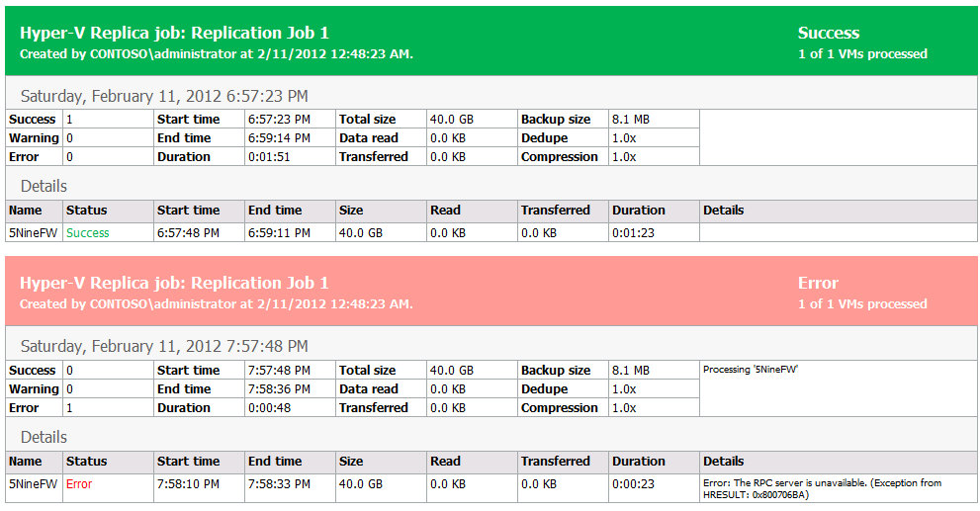Click the second Details section heading
This screenshot has width=980, height=511.
pyautogui.click(x=44, y=437)
